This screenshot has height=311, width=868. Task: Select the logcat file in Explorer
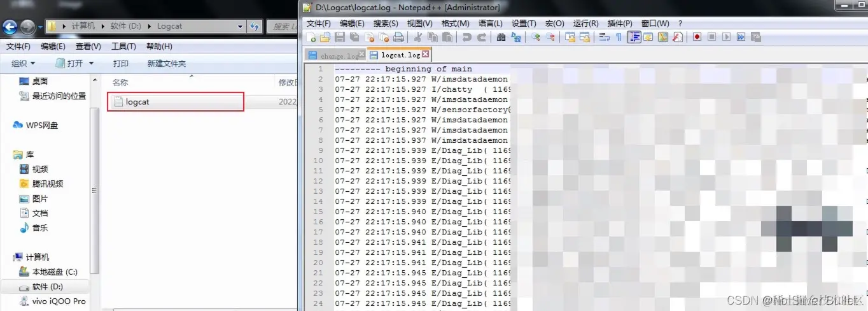click(176, 102)
